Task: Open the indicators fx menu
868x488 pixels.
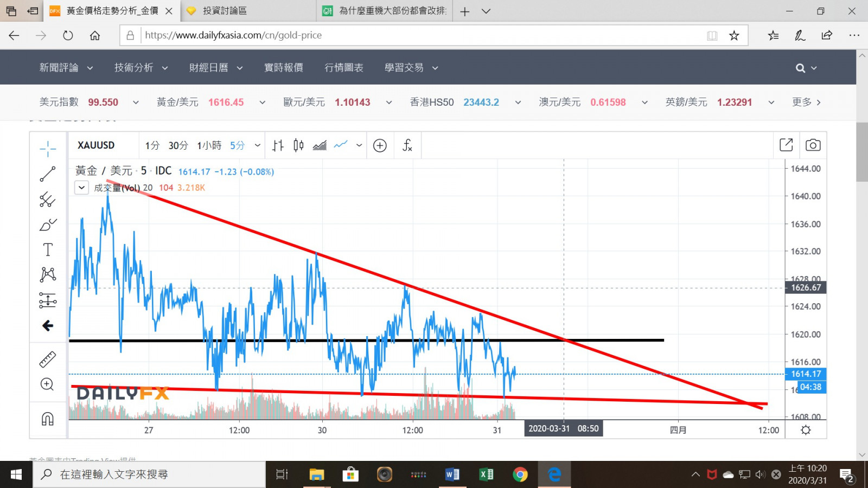Action: 407,145
